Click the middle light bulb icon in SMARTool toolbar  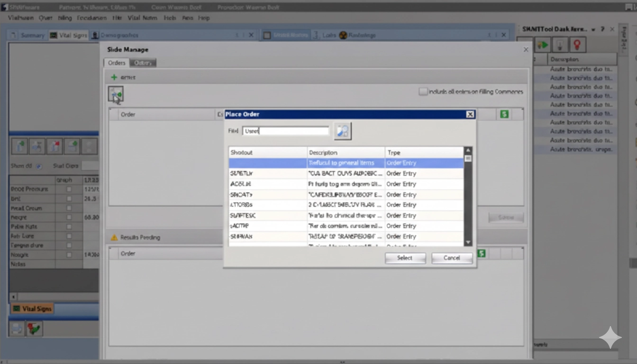tap(560, 44)
